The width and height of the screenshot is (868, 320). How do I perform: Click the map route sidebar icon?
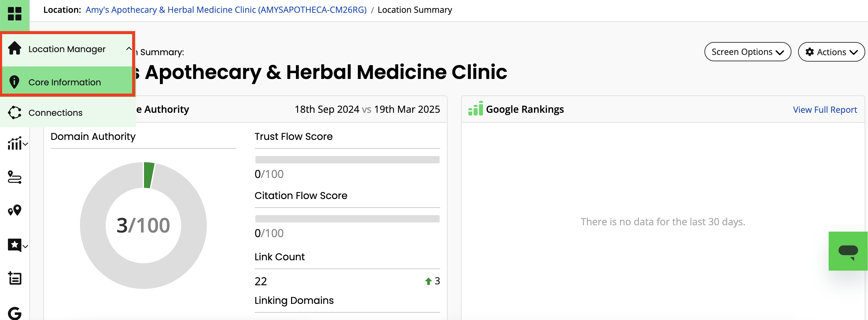pos(14,177)
